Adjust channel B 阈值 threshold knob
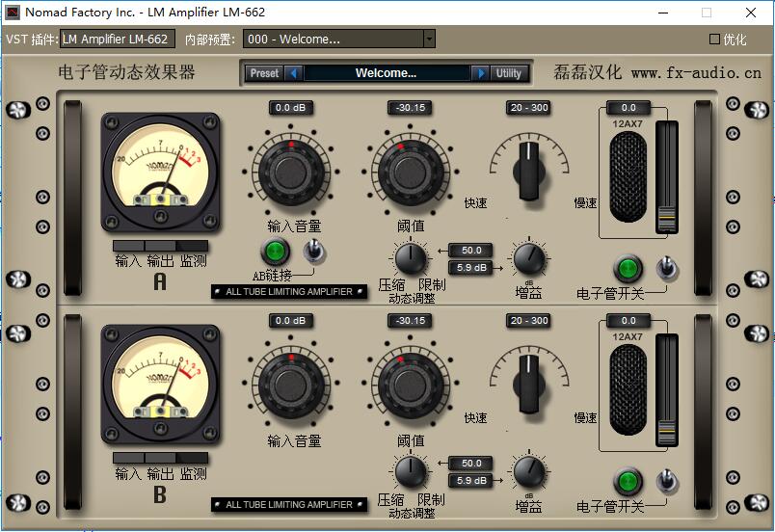 410,386
